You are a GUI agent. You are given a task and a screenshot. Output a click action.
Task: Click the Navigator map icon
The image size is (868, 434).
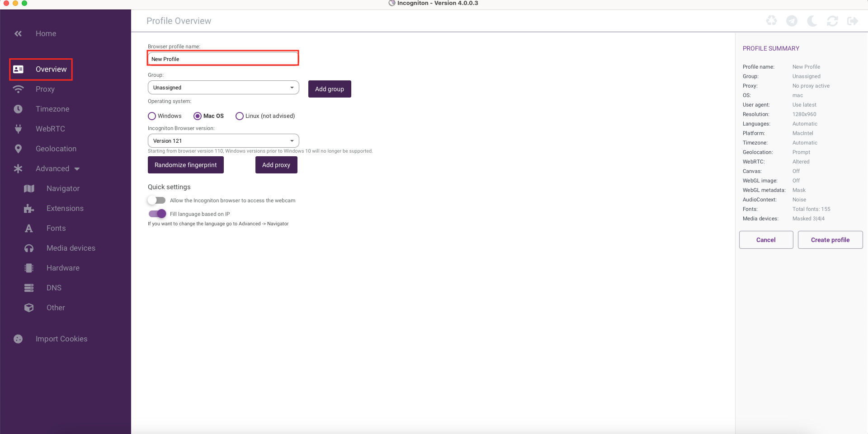29,188
